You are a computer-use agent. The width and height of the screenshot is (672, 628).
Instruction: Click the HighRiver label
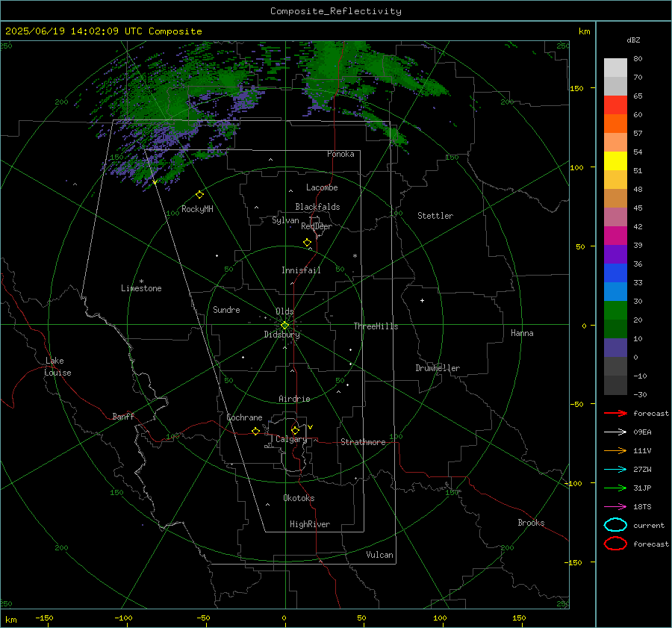coord(310,524)
